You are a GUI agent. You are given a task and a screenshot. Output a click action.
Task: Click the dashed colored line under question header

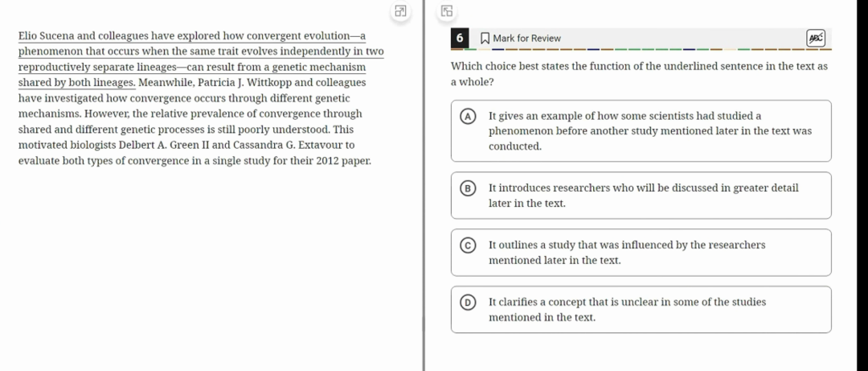[x=641, y=49]
